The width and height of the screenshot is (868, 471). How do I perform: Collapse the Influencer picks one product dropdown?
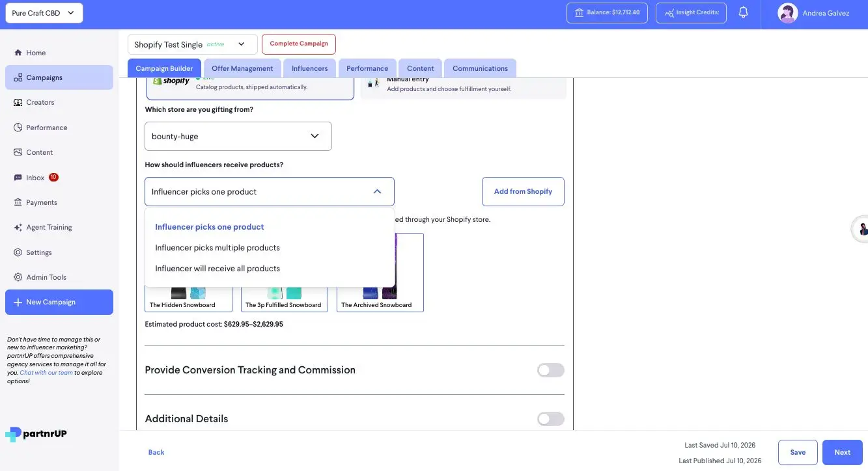[270, 192]
